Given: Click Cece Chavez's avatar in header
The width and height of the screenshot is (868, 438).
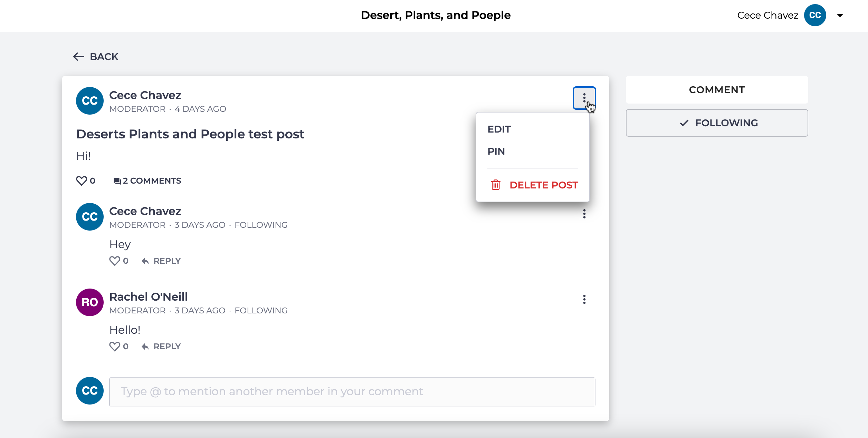Looking at the screenshot, I should point(815,15).
